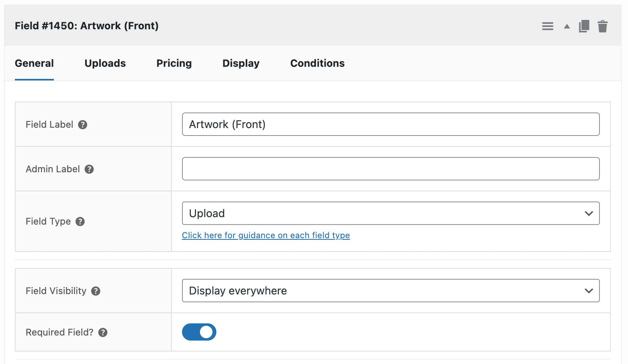Select the General tab
Image resolution: width=628 pixels, height=364 pixels.
(34, 63)
